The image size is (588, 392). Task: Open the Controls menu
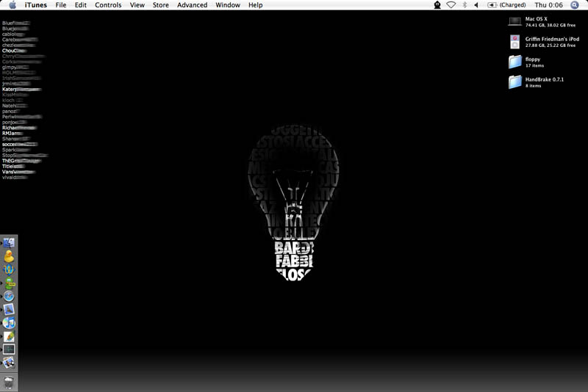pos(108,5)
